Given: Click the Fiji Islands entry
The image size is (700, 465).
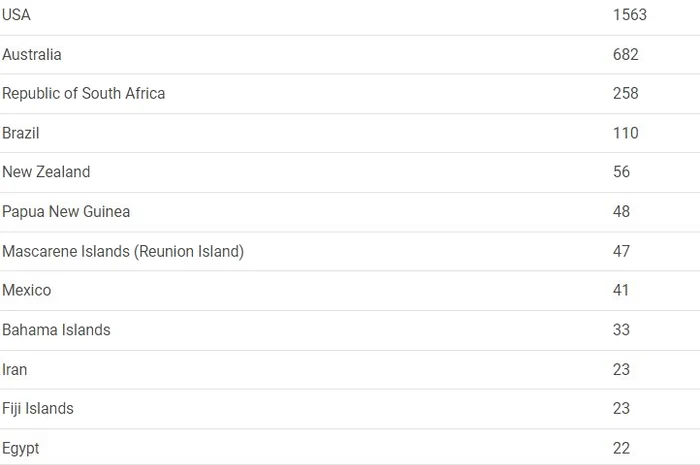Looking at the screenshot, I should 38,408.
